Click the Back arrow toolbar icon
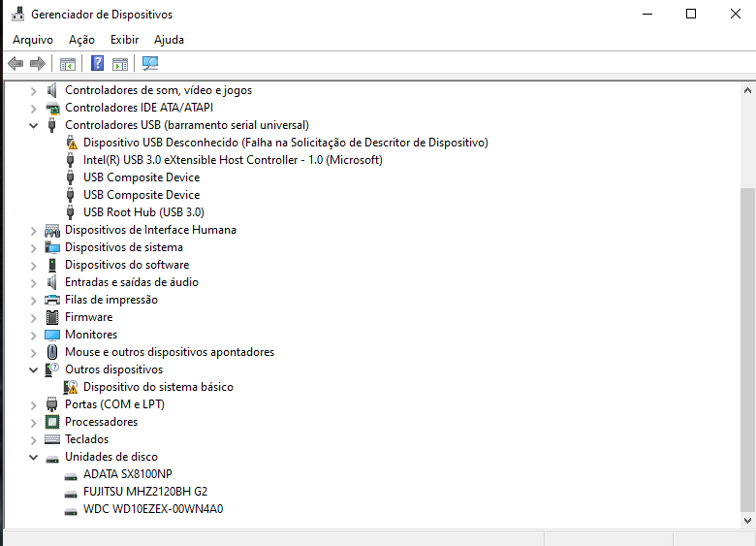The width and height of the screenshot is (756, 546). 16,63
